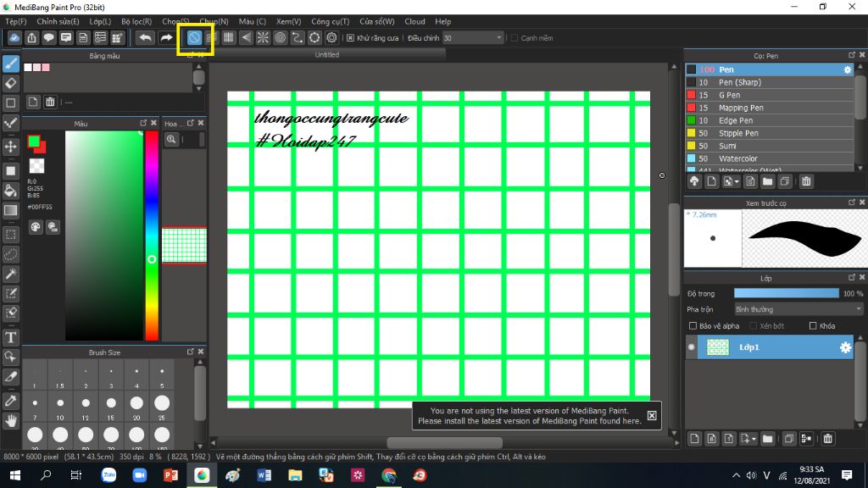Open Windows Start menu
The height and width of the screenshot is (488, 868).
[x=15, y=475]
